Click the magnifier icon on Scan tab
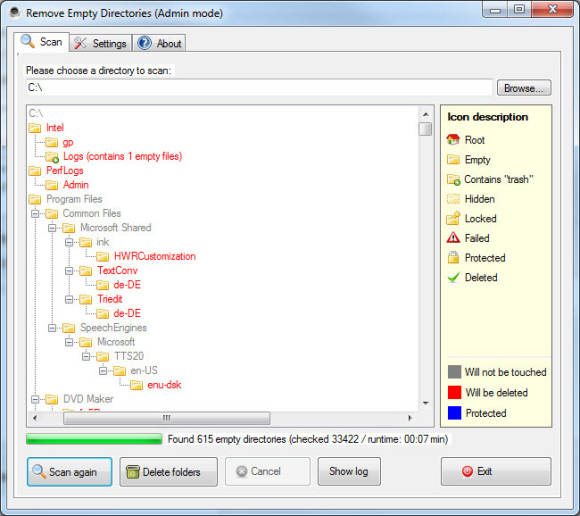This screenshot has height=516, width=580. [x=28, y=41]
